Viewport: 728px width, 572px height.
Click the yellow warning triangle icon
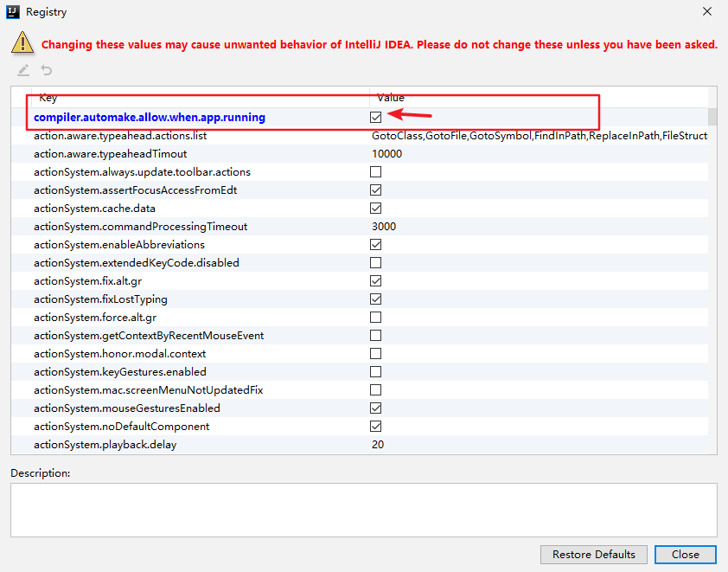[x=22, y=42]
